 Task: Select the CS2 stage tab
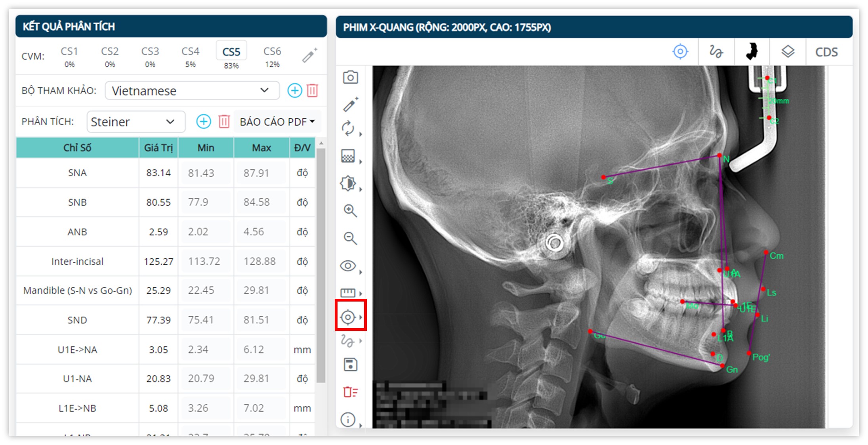click(x=110, y=56)
